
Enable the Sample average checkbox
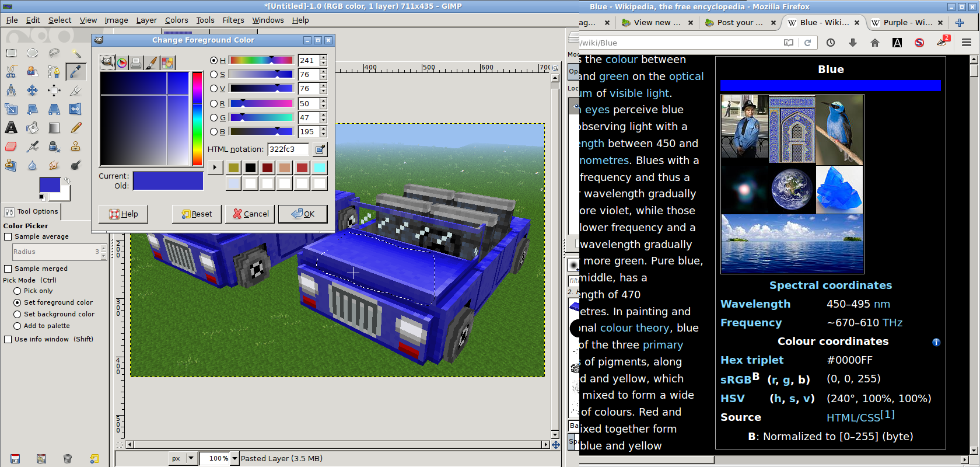[8, 236]
